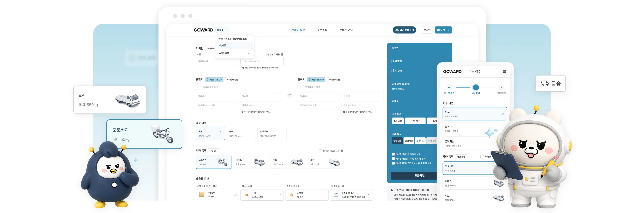The height and width of the screenshot is (213, 644).
Task: Click the info icon beside 선택한 차량만 요청
Action: pyautogui.click(x=342, y=151)
